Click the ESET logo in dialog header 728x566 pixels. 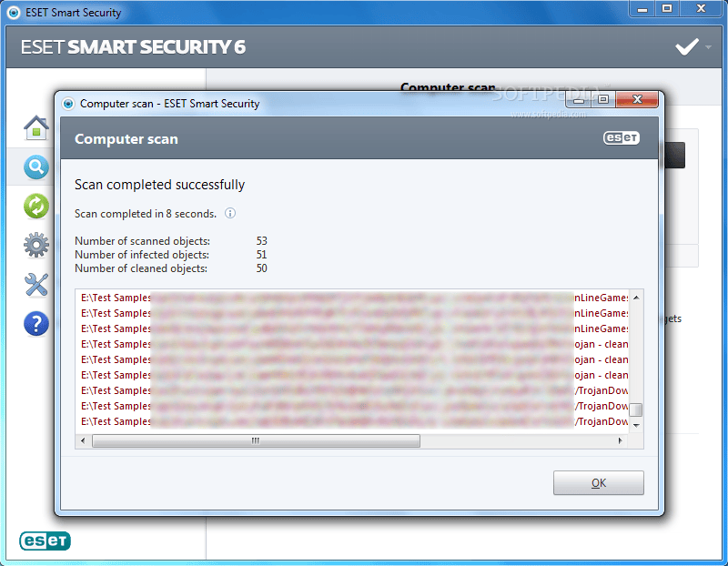(622, 138)
